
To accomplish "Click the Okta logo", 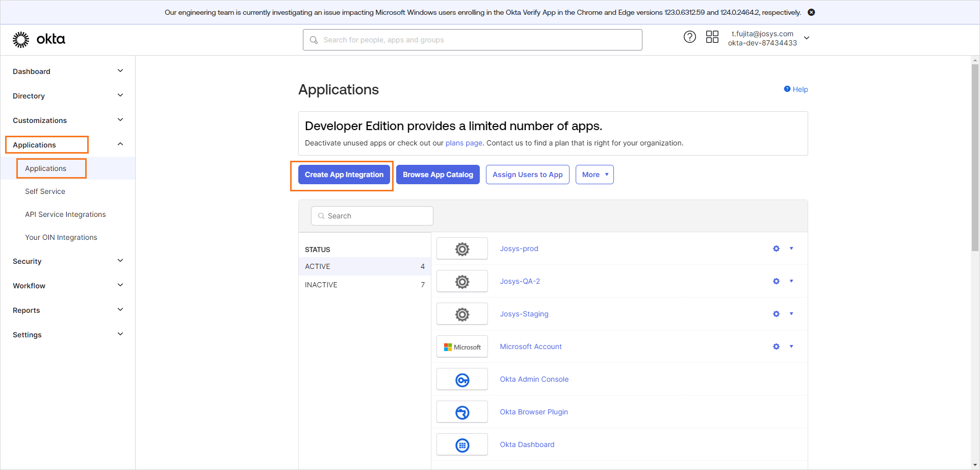I will pos(39,39).
